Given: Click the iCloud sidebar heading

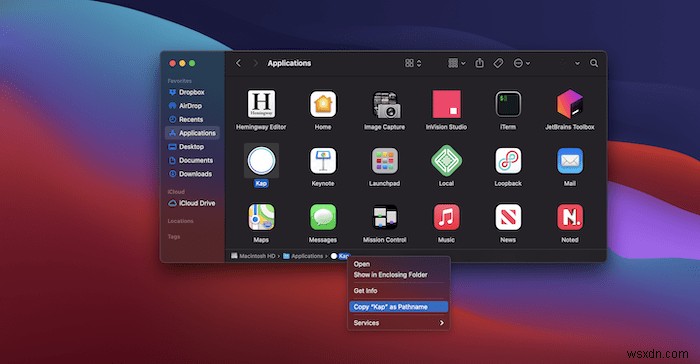Looking at the screenshot, I should pyautogui.click(x=176, y=192).
